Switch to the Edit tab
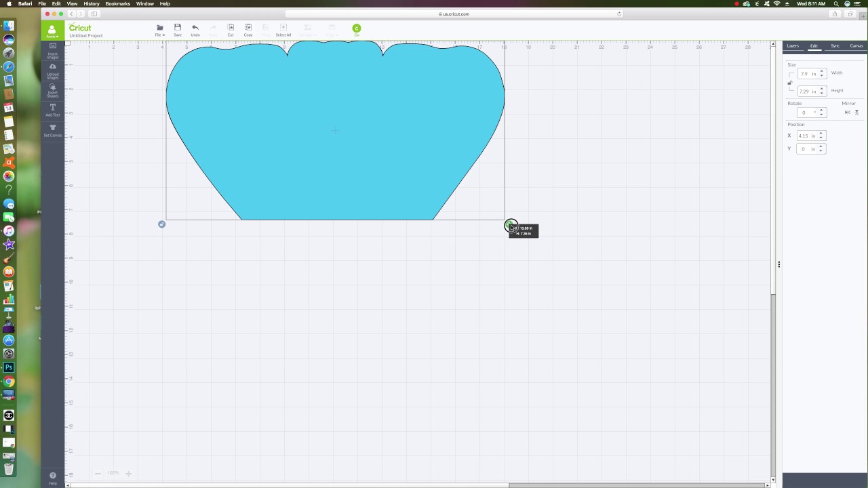Image resolution: width=868 pixels, height=488 pixels. coord(814,46)
